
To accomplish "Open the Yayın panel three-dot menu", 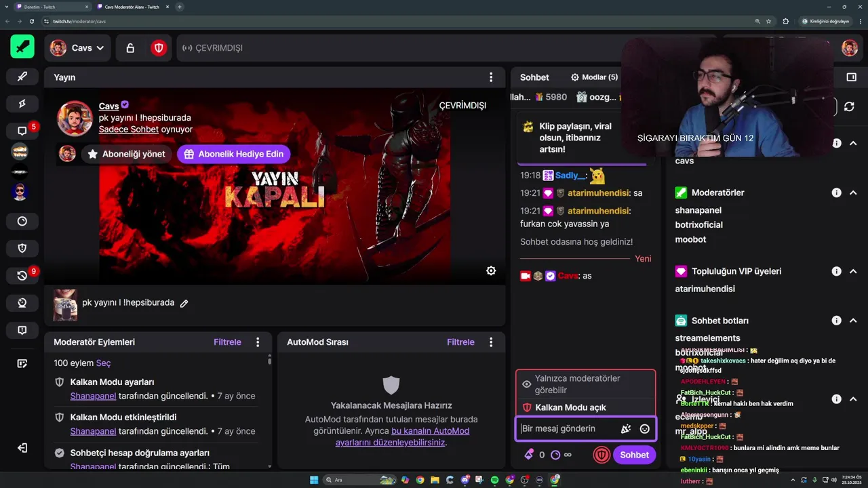I will (x=491, y=77).
